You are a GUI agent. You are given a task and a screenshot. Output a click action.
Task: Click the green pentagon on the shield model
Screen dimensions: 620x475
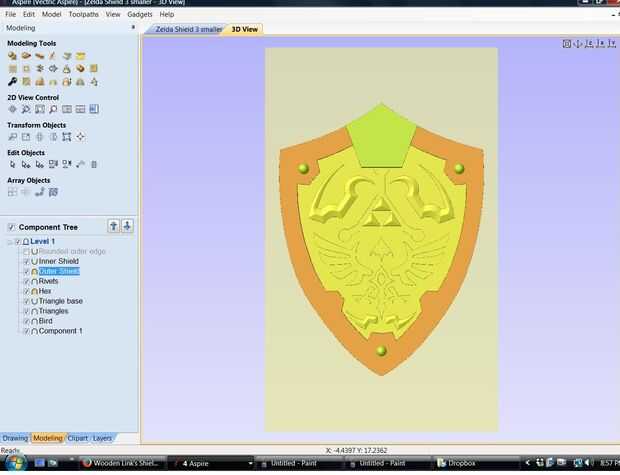click(x=381, y=136)
